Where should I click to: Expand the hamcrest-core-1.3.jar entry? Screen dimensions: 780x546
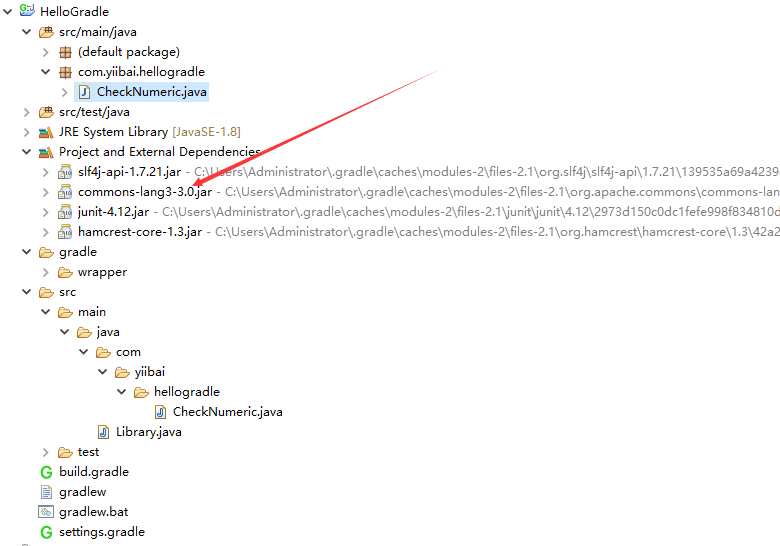(x=46, y=232)
